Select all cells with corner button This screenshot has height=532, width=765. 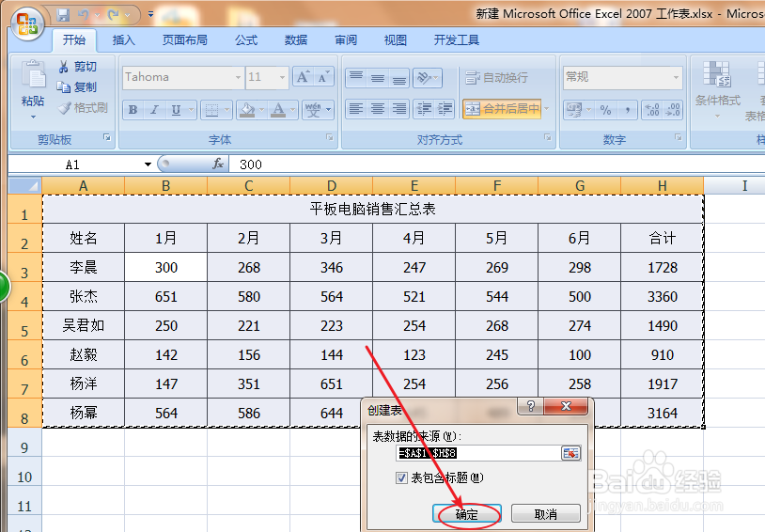[x=24, y=185]
